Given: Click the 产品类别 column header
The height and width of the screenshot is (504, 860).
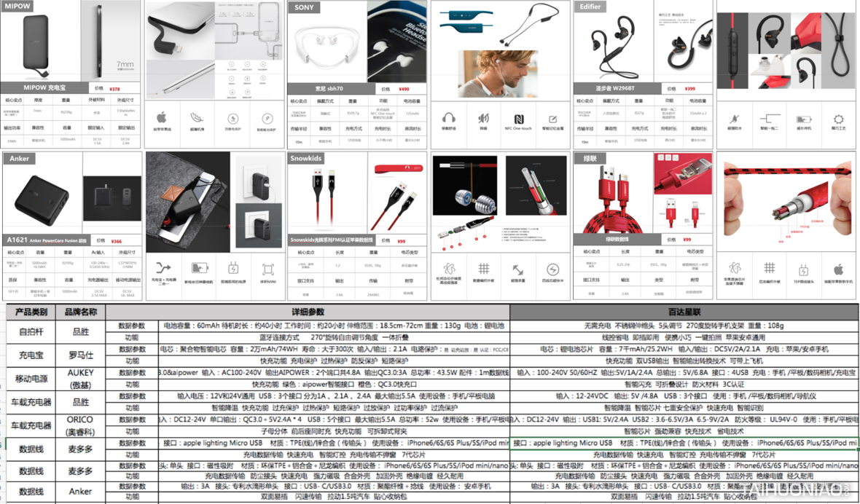Looking at the screenshot, I should pos(31,312).
